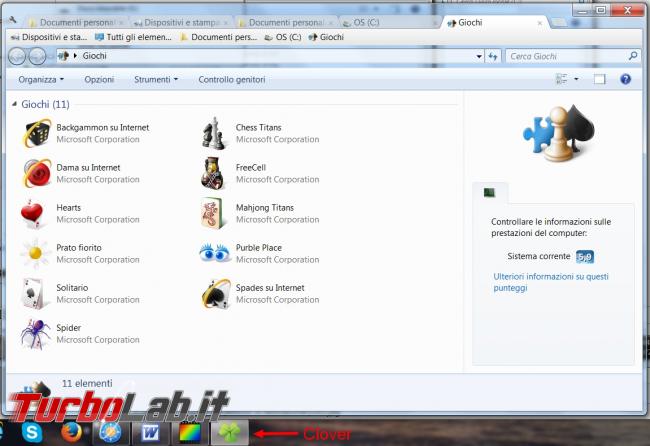Image resolution: width=650 pixels, height=446 pixels.
Task: Change view using the view icon
Action: pos(562,79)
